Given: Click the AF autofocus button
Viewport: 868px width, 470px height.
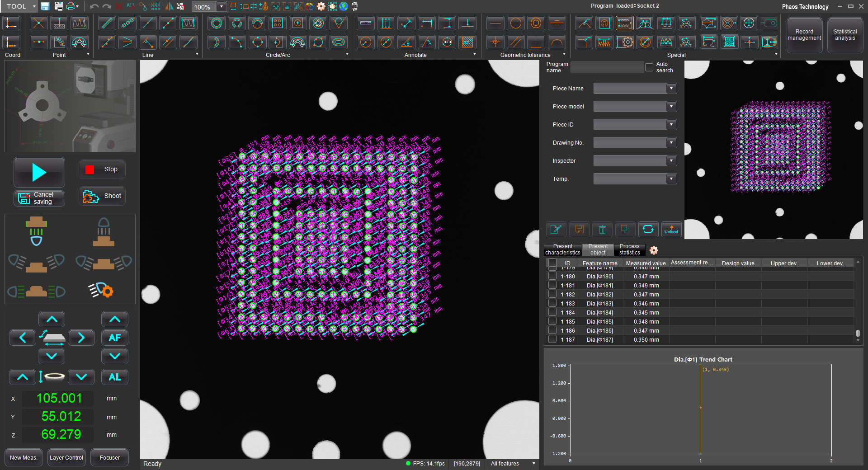Looking at the screenshot, I should point(114,338).
